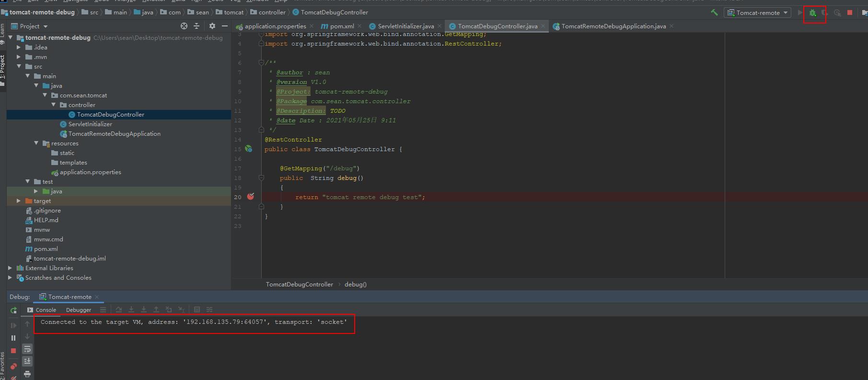This screenshot has height=380, width=868.
Task: Click Resume Program icon in debug panel
Action: tap(13, 325)
